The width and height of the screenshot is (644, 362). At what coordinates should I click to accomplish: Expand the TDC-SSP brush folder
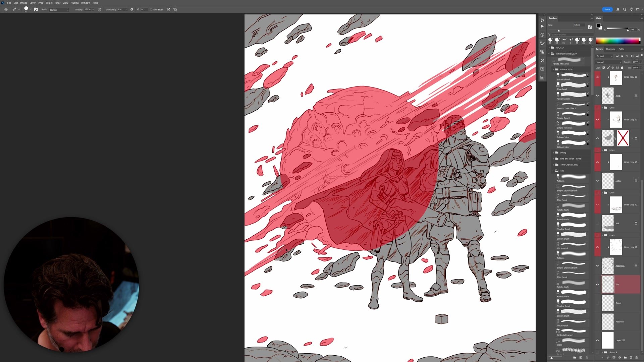tap(549, 48)
